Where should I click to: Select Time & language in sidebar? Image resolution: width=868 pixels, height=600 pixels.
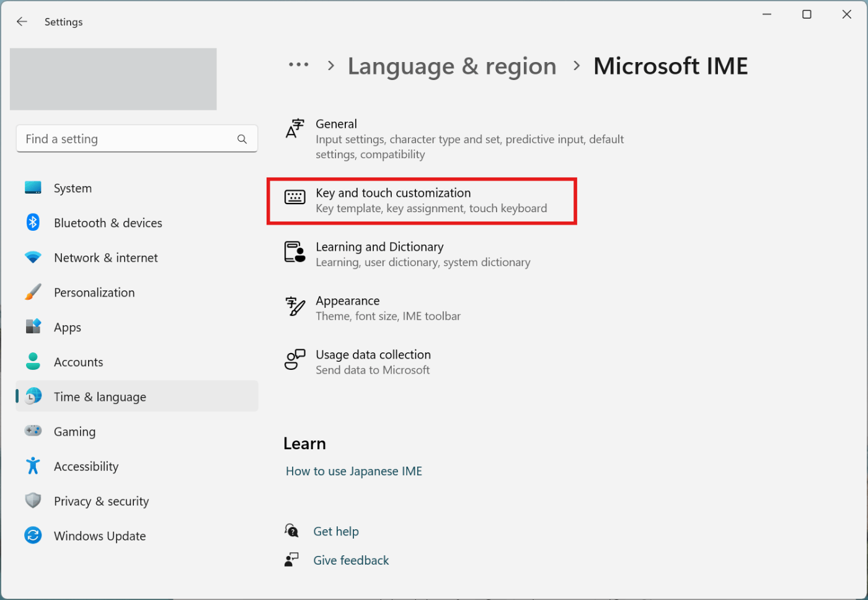137,396
